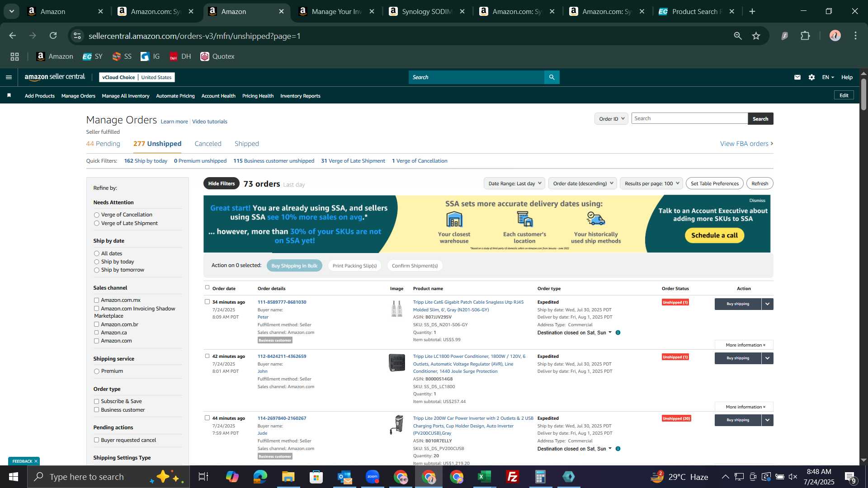This screenshot has height=488, width=868.
Task: Open Zoom from the taskbar
Action: point(373,477)
